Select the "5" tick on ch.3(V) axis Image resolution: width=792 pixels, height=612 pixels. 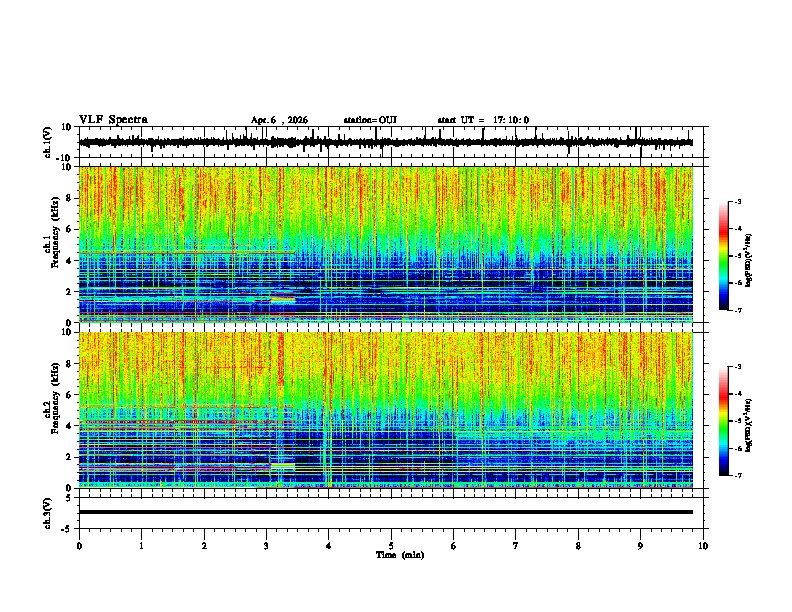(x=69, y=497)
